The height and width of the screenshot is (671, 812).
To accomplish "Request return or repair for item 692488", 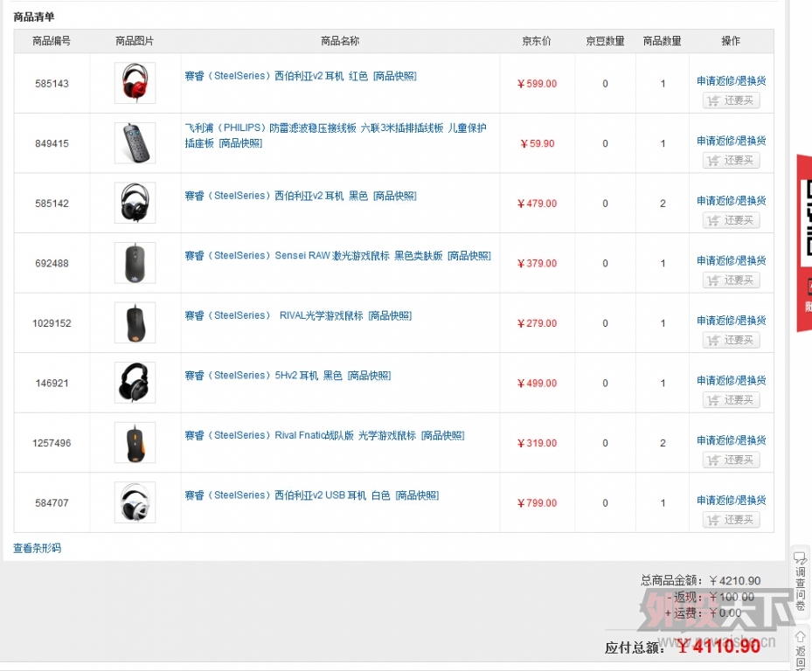I will pyautogui.click(x=732, y=260).
